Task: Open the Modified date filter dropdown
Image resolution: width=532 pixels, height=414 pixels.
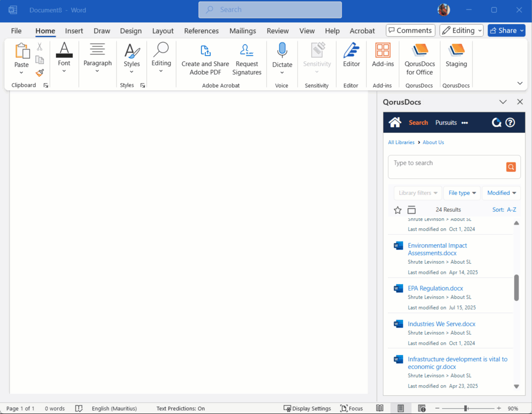Action: coord(501,193)
